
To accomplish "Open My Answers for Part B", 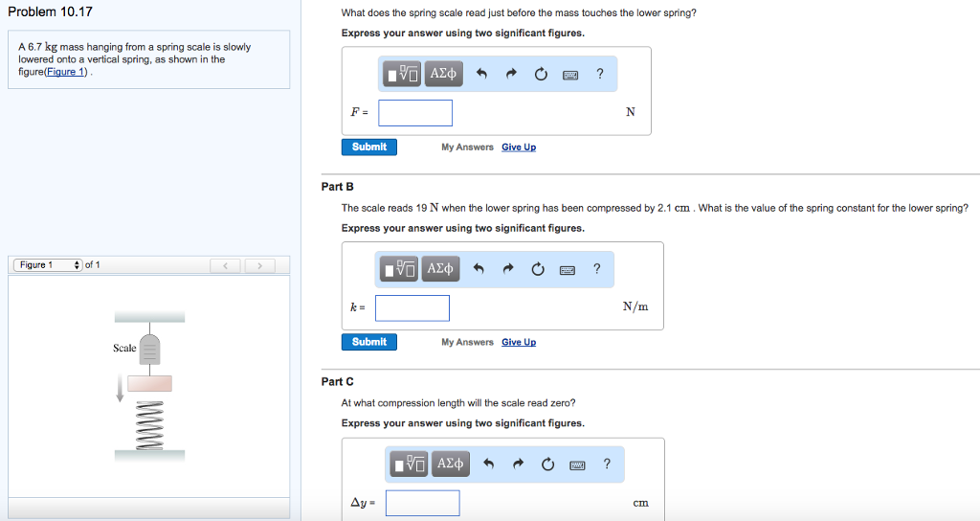I will [467, 342].
